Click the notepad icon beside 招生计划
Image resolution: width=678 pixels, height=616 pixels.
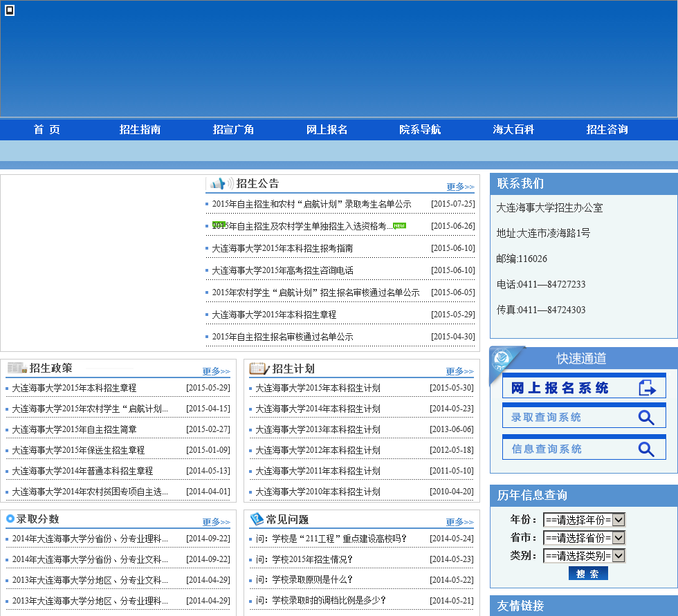coord(259,368)
